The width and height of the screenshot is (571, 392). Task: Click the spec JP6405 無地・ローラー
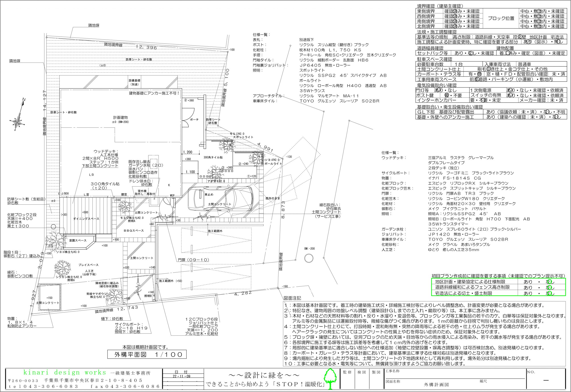[325, 65]
